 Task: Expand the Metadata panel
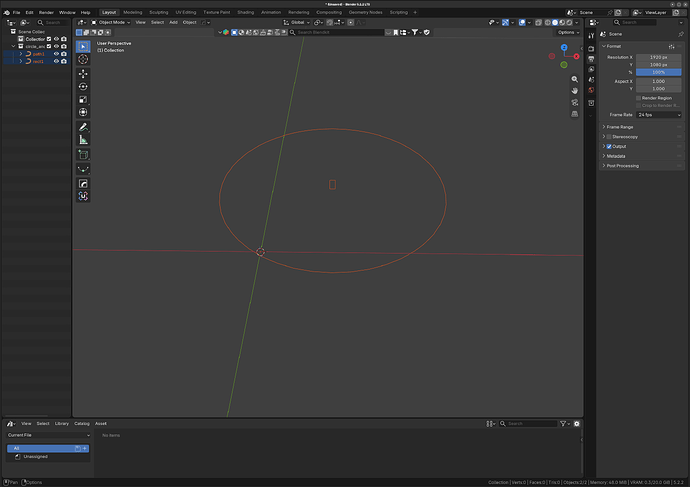coord(616,156)
